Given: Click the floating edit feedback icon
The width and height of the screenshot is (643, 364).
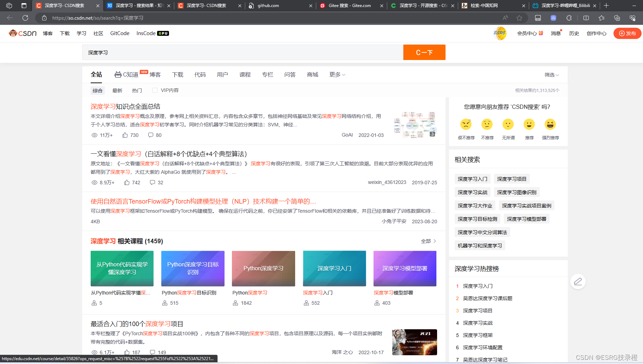Looking at the screenshot, I should [578, 282].
